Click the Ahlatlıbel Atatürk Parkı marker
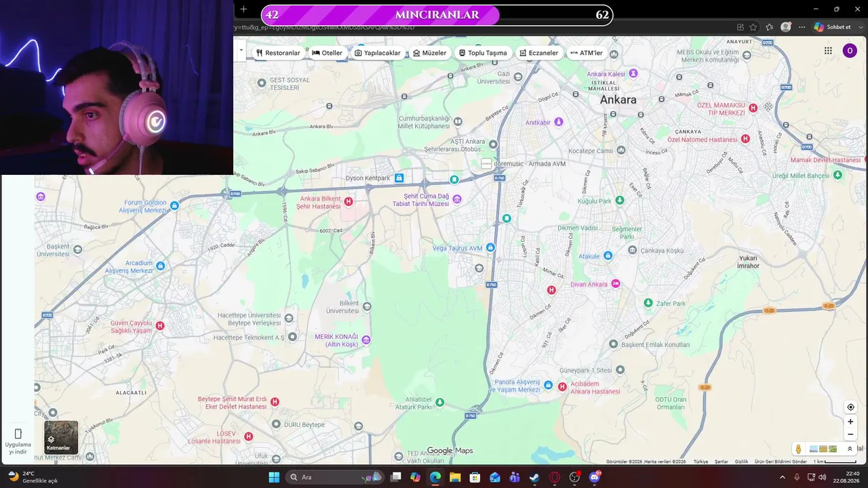Viewport: 868px width, 488px height. (x=439, y=403)
